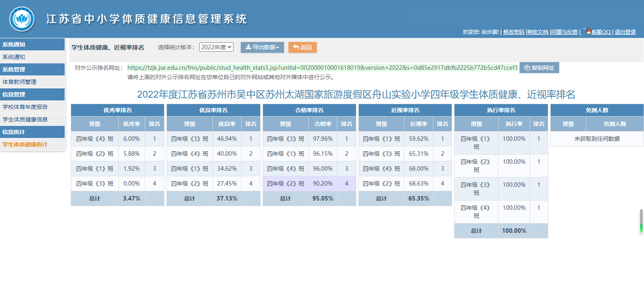
Task: Click the 1.92% excellence rate cell
Action: pyautogui.click(x=132, y=169)
